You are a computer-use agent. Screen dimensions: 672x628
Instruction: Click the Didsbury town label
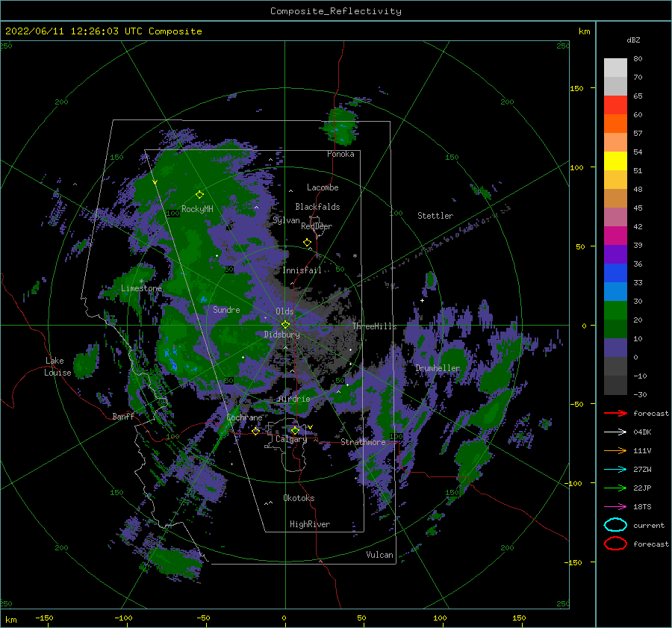(x=281, y=335)
